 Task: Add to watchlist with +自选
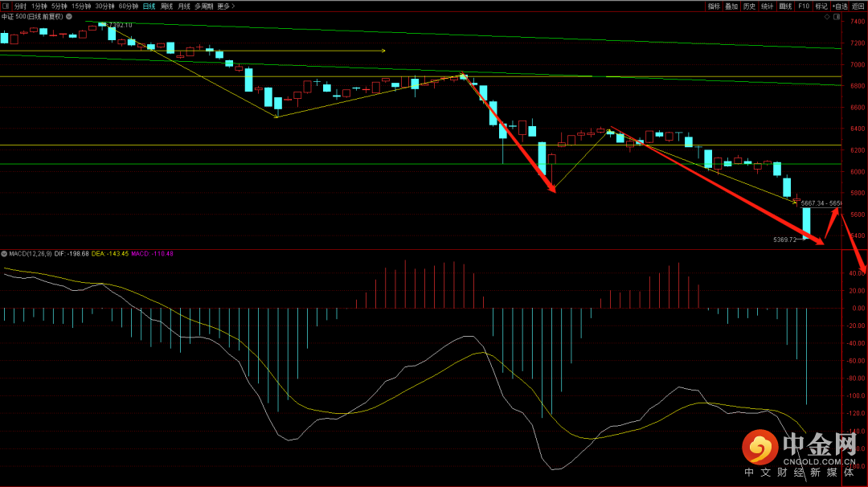pos(840,6)
